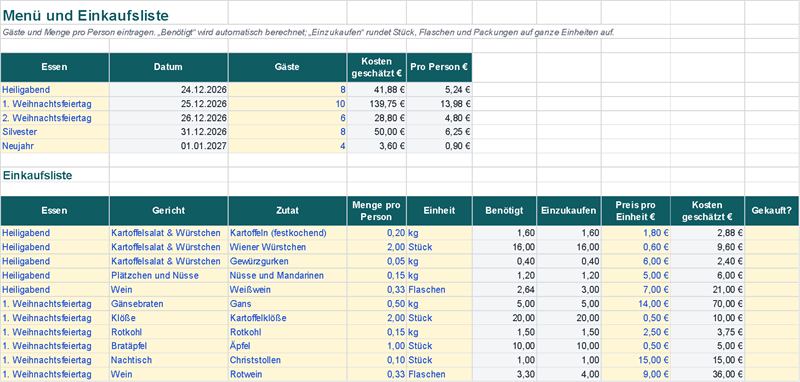Select the date cell 25.12.2026
800x382 pixels.
(168, 104)
